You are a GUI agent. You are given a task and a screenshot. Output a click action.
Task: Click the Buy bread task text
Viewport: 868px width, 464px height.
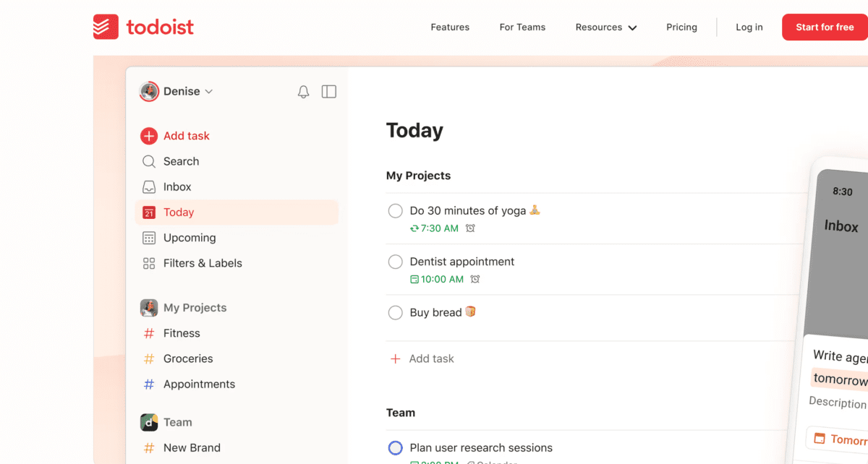point(436,312)
